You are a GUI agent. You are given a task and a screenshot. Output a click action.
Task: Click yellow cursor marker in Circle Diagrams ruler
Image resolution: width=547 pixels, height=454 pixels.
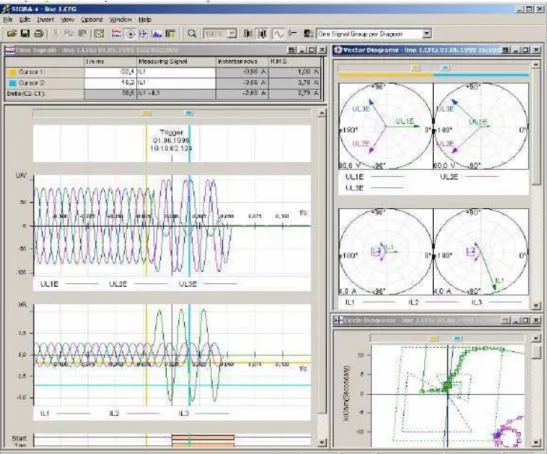[433, 338]
